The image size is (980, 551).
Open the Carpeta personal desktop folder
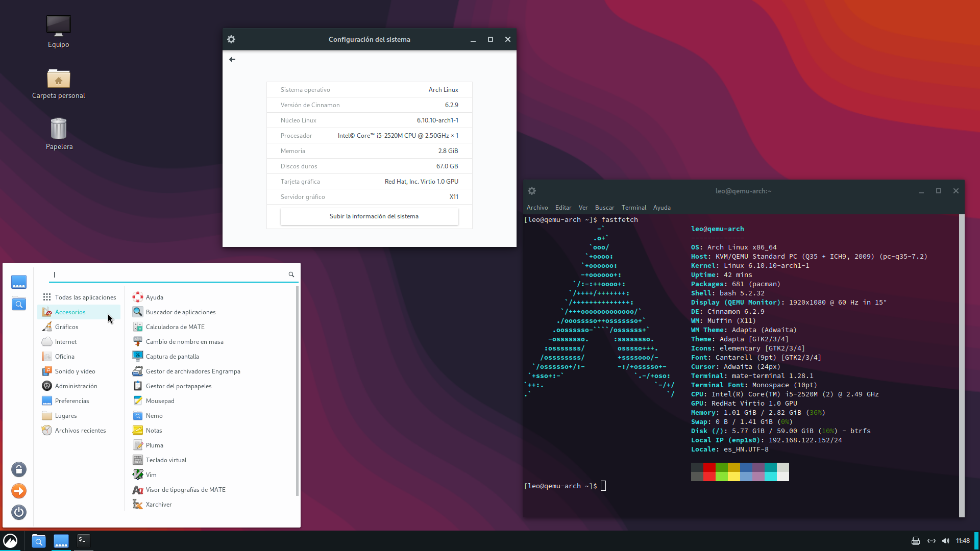point(58,84)
